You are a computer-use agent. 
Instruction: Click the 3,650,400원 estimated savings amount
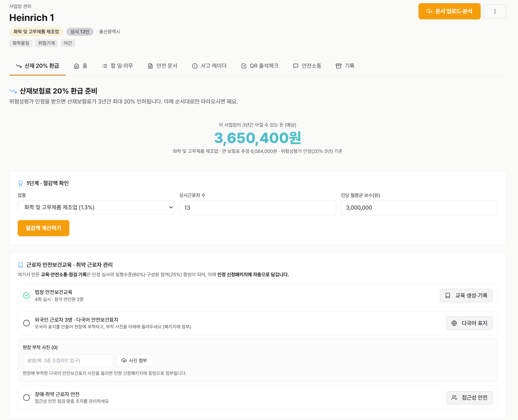coord(258,138)
